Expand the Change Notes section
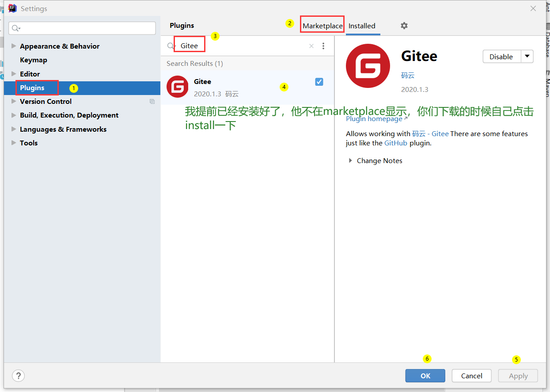Image resolution: width=550 pixels, height=392 pixels. 350,160
